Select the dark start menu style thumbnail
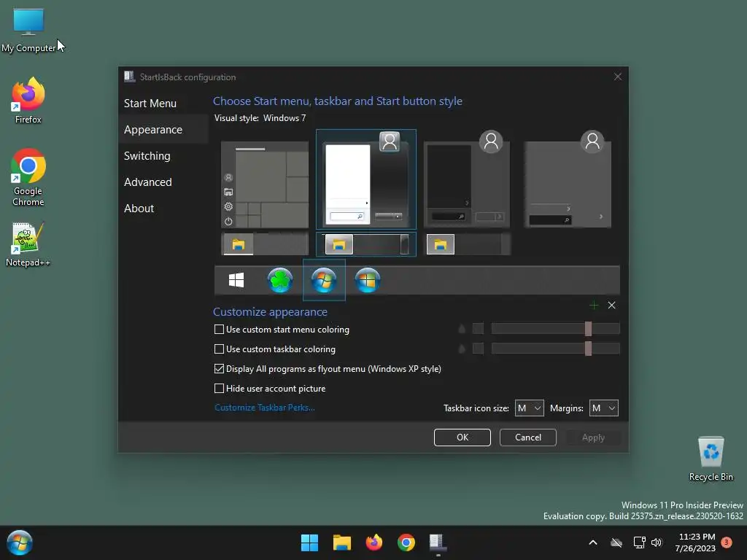Screen dimensions: 747x560 [x=467, y=179]
